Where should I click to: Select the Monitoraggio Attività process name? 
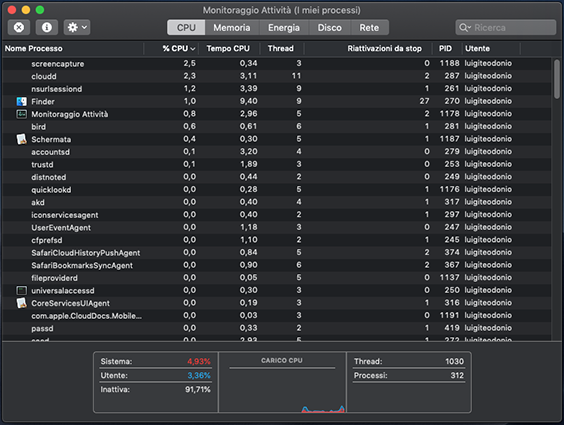69,114
